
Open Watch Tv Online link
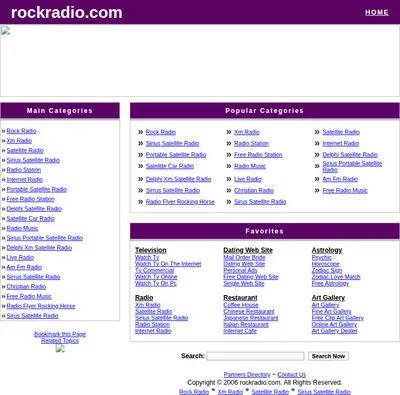pos(156,277)
